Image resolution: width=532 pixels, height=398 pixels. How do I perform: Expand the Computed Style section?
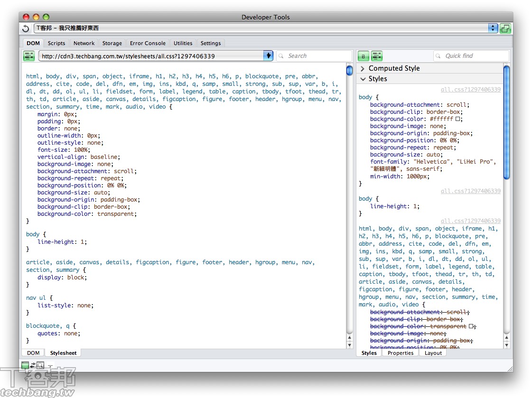pyautogui.click(x=363, y=68)
